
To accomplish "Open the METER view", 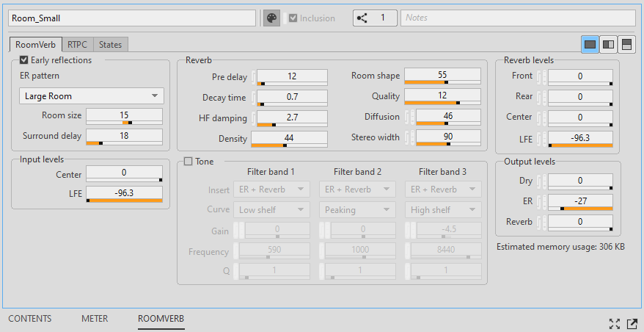I will click(95, 319).
